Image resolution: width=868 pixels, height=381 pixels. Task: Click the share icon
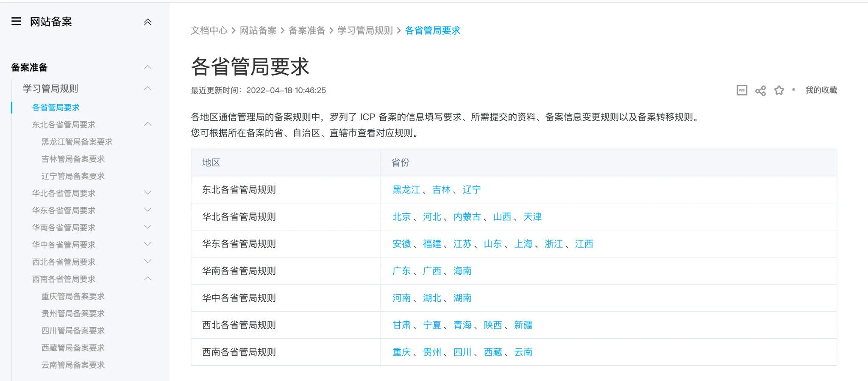tap(760, 91)
